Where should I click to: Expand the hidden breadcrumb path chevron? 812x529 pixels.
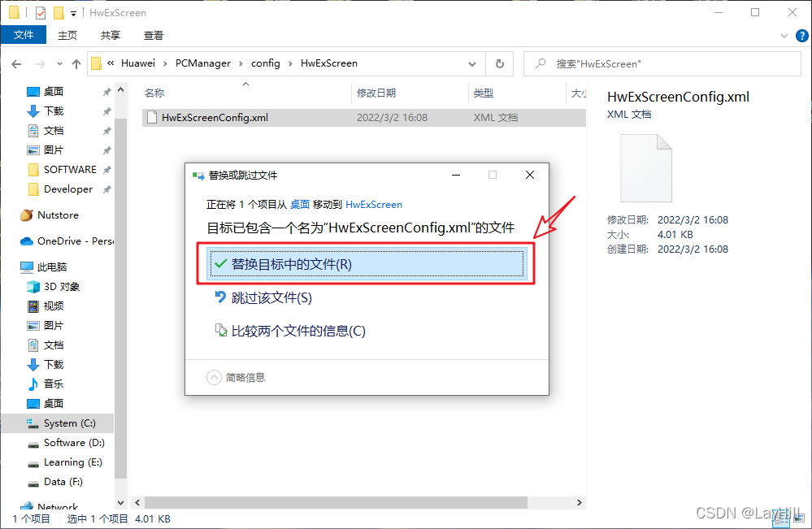click(111, 63)
